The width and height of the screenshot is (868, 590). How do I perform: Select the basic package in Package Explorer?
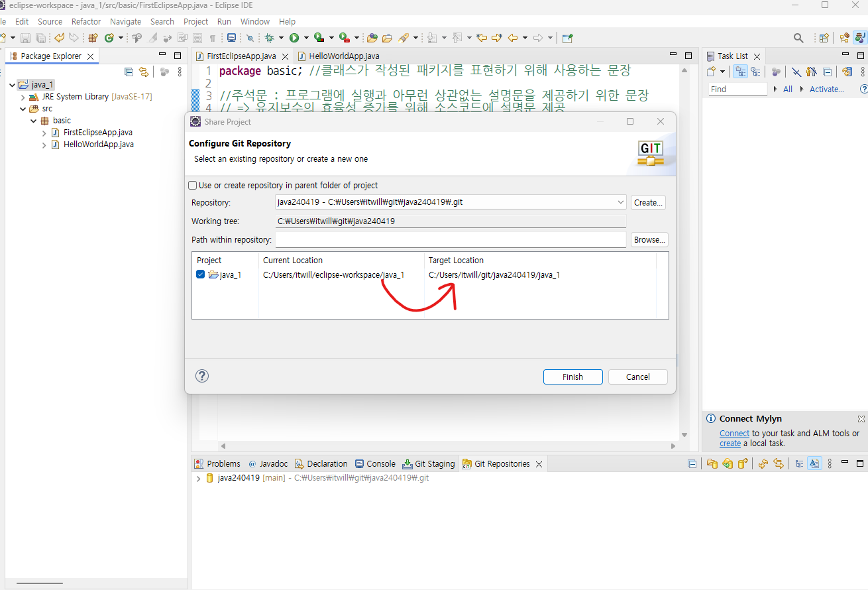click(62, 121)
